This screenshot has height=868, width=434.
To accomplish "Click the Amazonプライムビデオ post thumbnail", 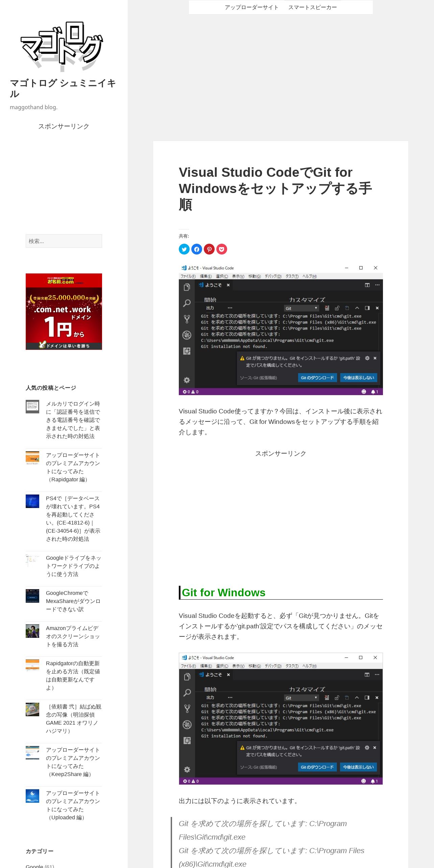I will tap(32, 631).
